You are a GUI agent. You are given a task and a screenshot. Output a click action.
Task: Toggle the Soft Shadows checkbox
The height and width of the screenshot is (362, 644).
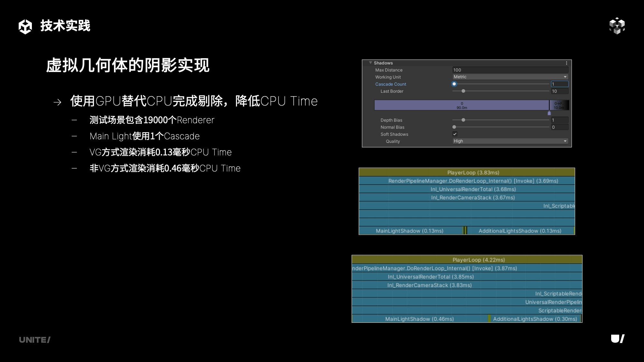pyautogui.click(x=455, y=134)
